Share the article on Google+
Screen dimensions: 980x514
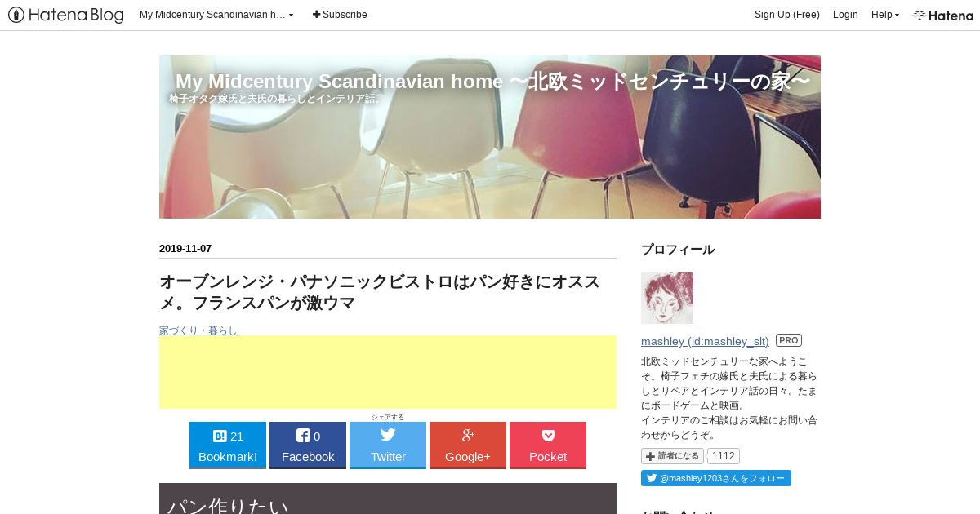click(468, 445)
